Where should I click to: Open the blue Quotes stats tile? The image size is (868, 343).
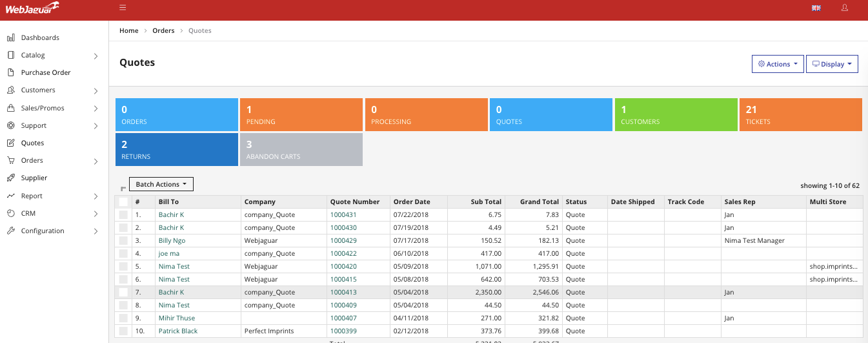coord(551,114)
